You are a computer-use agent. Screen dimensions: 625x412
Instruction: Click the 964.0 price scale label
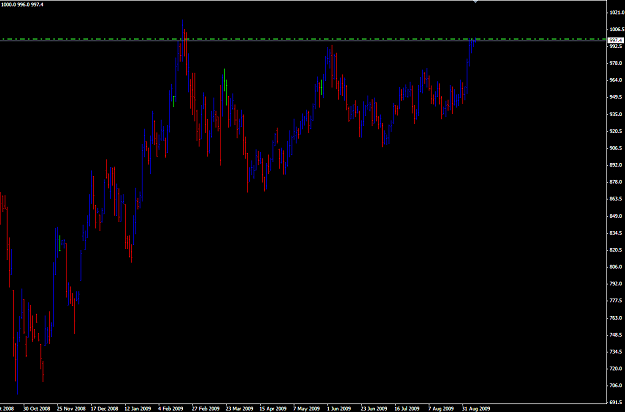(x=616, y=80)
